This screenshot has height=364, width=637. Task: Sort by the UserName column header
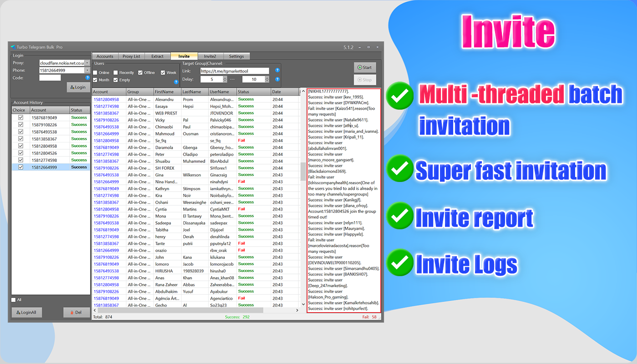[x=222, y=92]
